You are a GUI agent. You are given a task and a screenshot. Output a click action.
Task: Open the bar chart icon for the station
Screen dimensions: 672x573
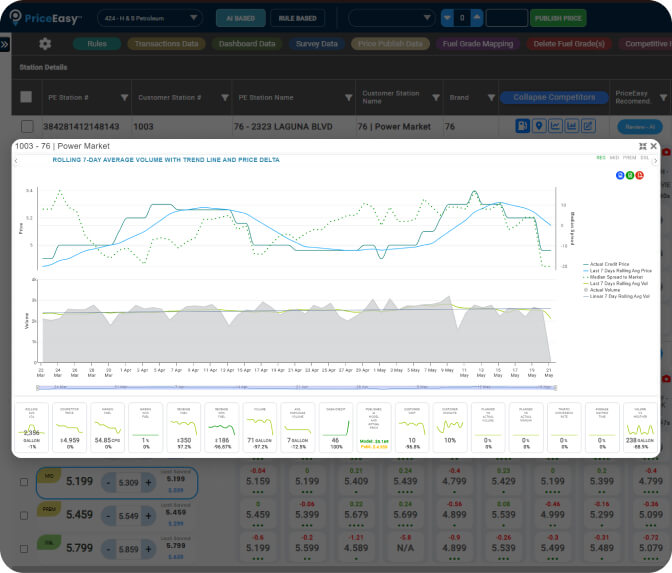tap(571, 126)
